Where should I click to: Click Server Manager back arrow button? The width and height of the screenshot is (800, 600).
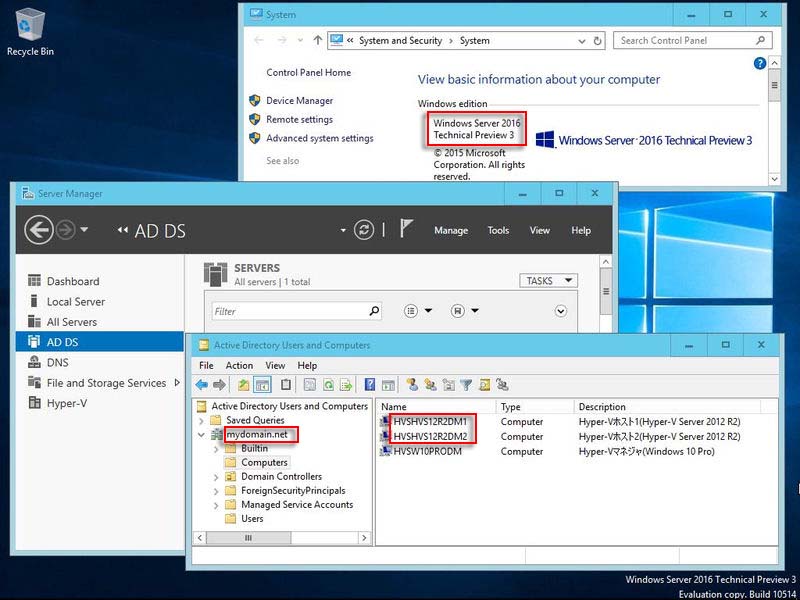(x=39, y=230)
